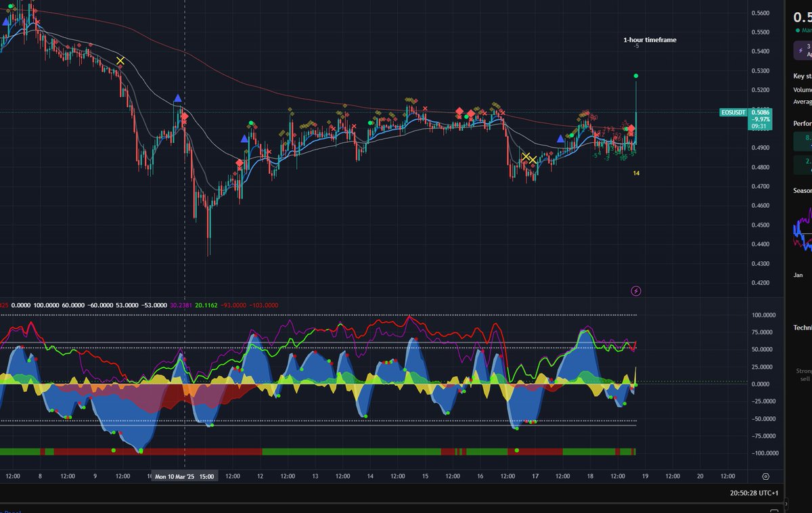Screen dimensions: 812x513
Task: Click date 16 on the time axis
Action: [x=480, y=476]
